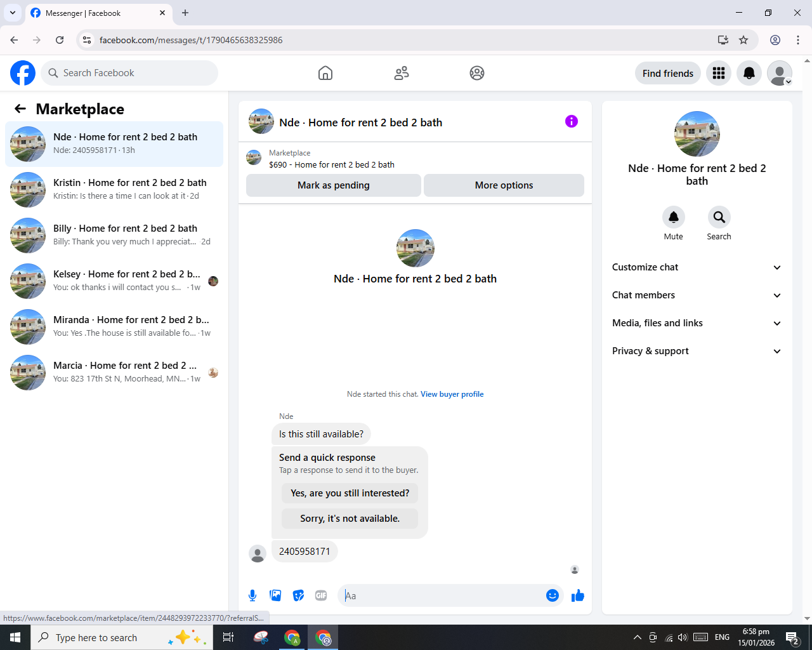This screenshot has width=812, height=650.
Task: Open the Chrome profile icon
Action: tap(775, 40)
